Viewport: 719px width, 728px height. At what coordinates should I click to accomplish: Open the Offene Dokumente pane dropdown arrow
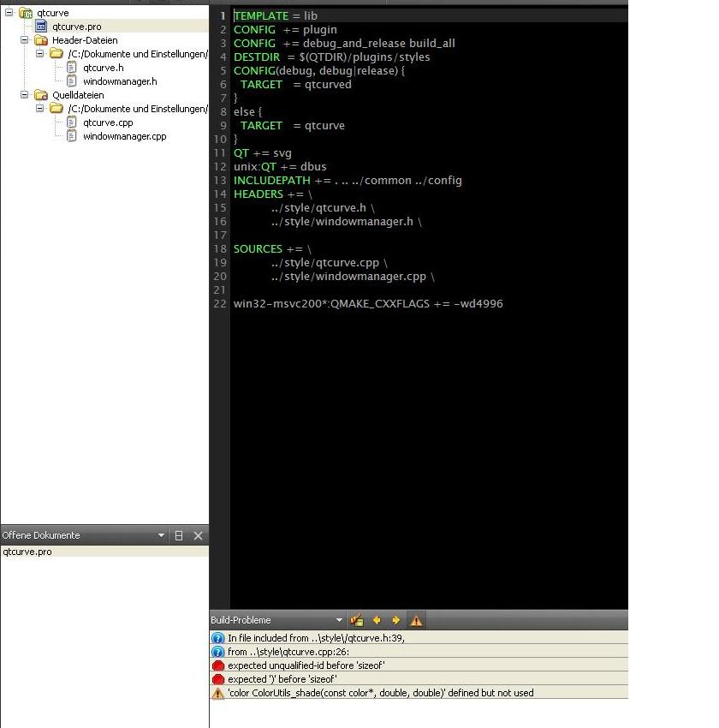pyautogui.click(x=161, y=535)
